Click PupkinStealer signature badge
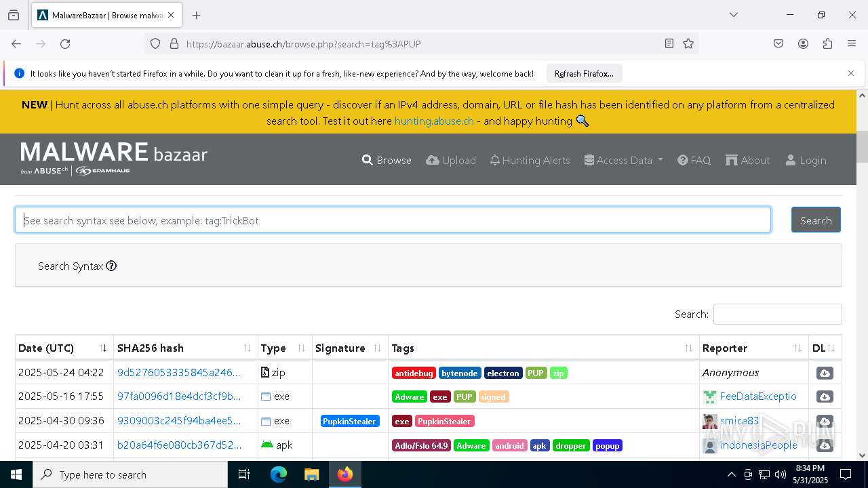The width and height of the screenshot is (868, 488). coord(350,421)
